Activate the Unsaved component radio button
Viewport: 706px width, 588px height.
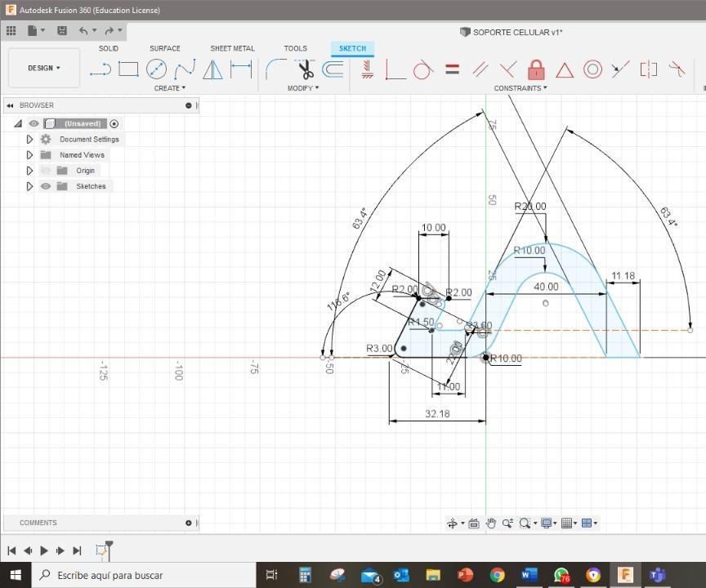(114, 124)
